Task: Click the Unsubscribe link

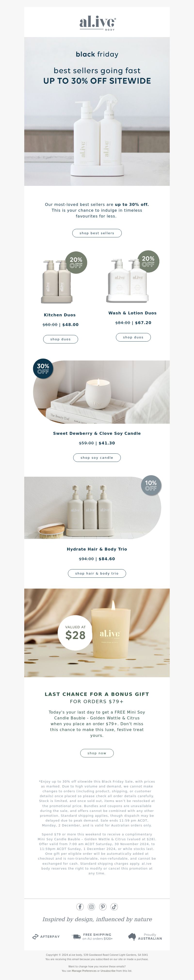Action: 108,971
